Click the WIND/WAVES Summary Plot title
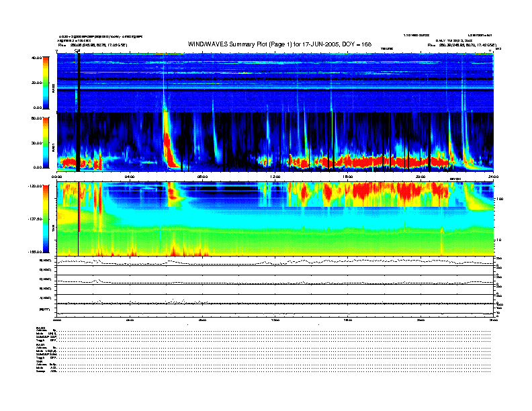Screen dimensions: 532x411 click(x=279, y=44)
